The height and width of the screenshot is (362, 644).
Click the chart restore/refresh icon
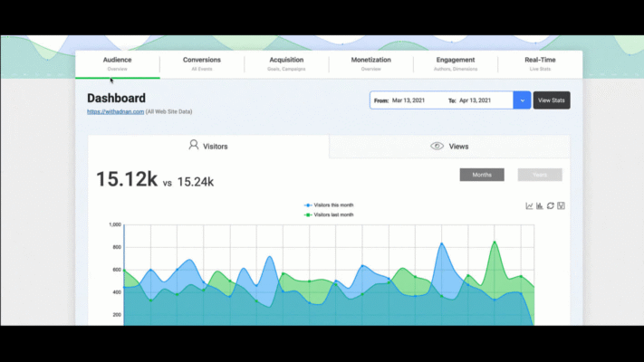click(x=551, y=205)
